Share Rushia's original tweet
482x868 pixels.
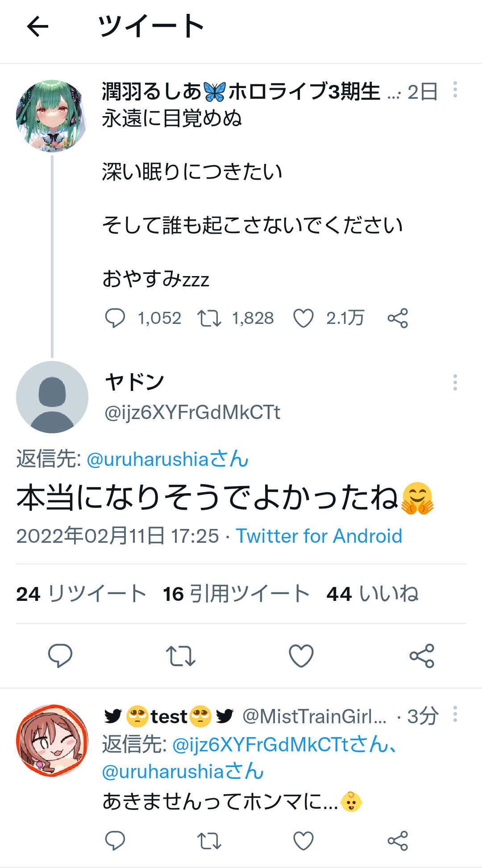point(398,318)
